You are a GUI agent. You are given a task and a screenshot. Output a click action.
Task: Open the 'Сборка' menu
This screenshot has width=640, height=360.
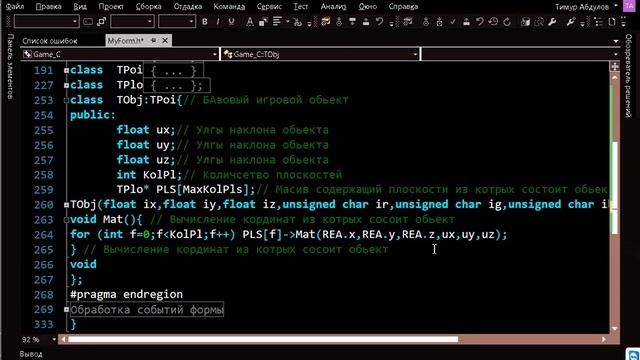click(149, 7)
